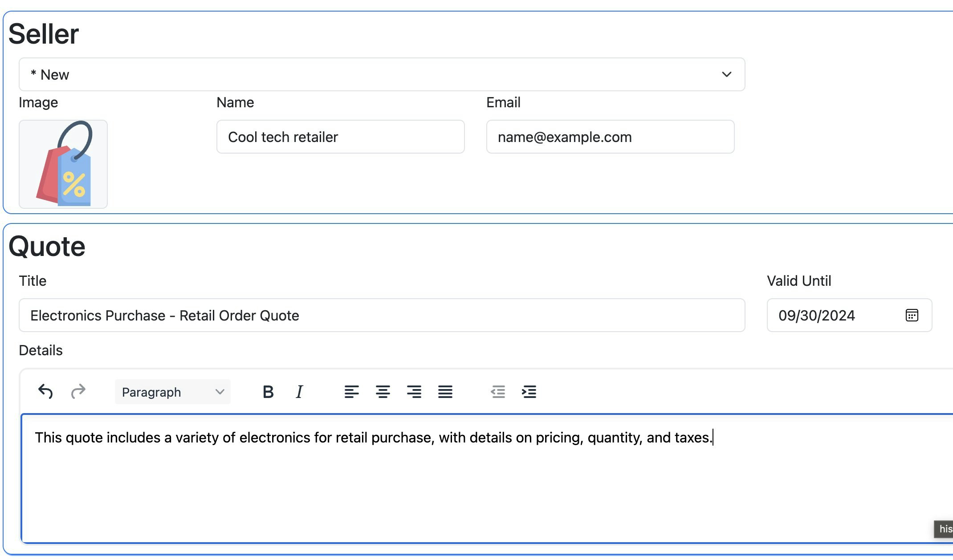Click the Email input field

click(610, 137)
